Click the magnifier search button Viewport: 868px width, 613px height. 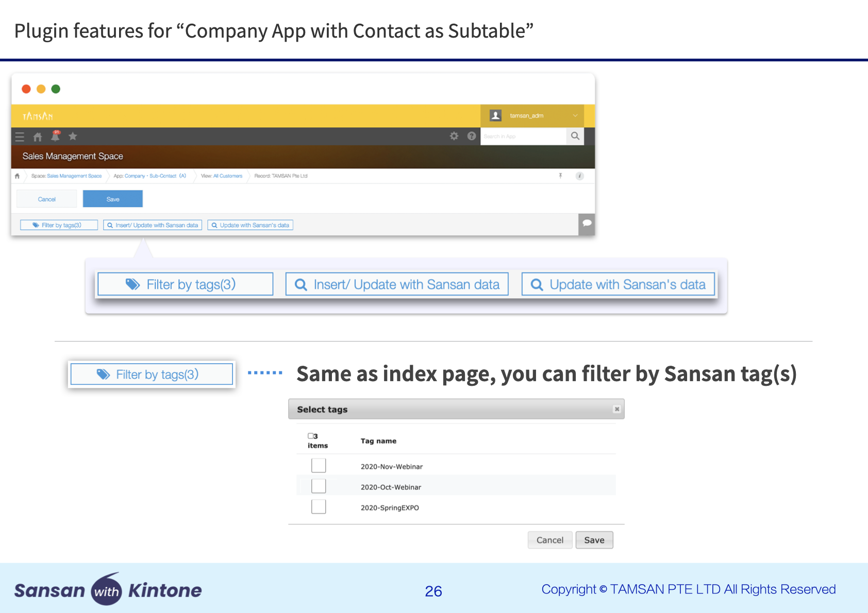575,136
